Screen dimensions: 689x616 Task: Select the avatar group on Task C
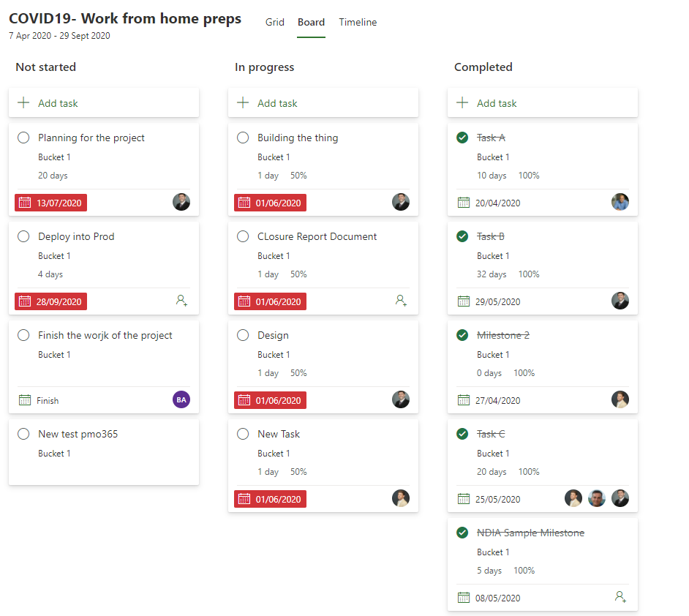pyautogui.click(x=596, y=498)
